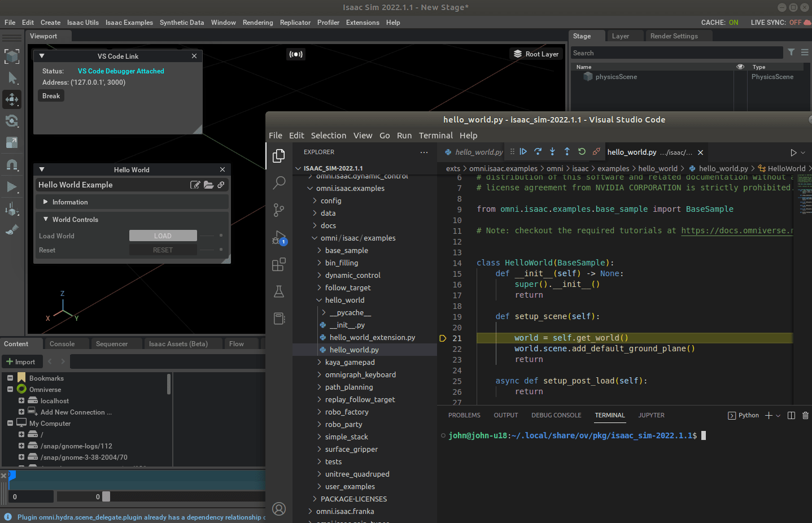Collapse the My Computer tree node

(10, 423)
